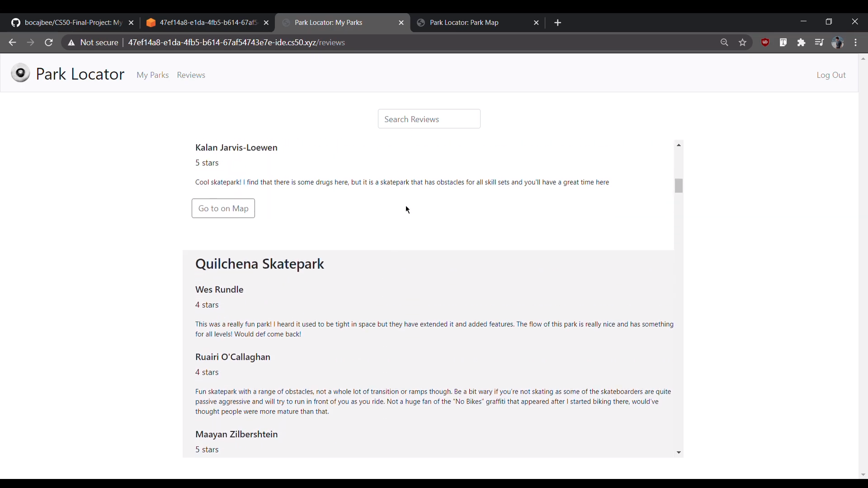Select the My Parks navigation tab

[153, 75]
